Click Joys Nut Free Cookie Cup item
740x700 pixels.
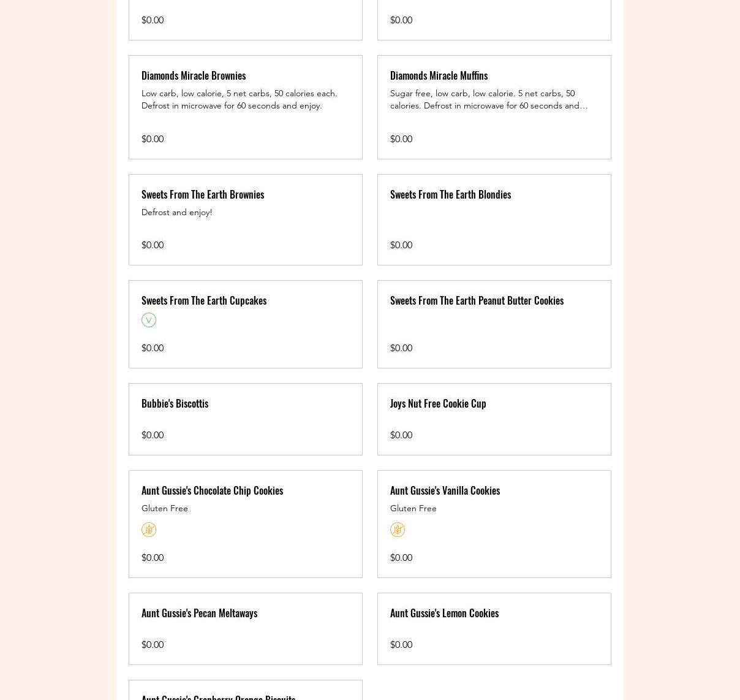tap(438, 403)
